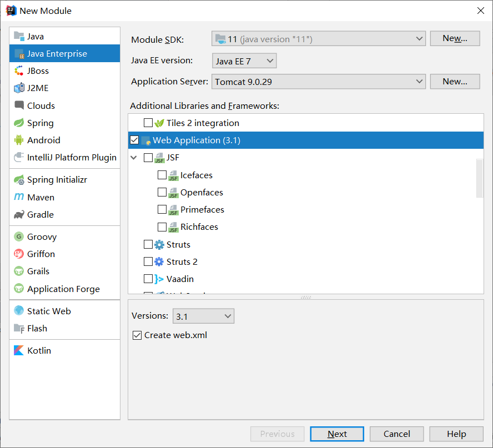
Task: Select the Kotlin module type
Action: point(65,350)
